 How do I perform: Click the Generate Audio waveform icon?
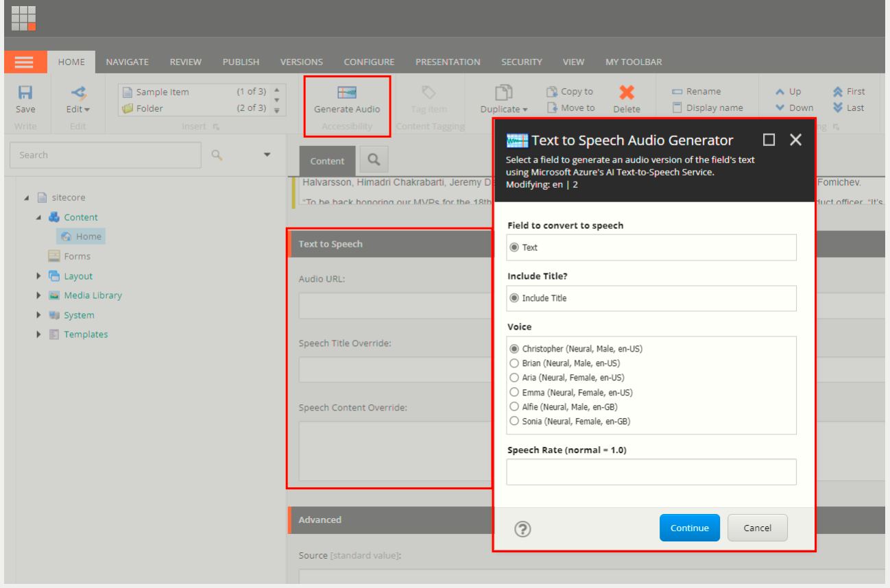pos(347,93)
